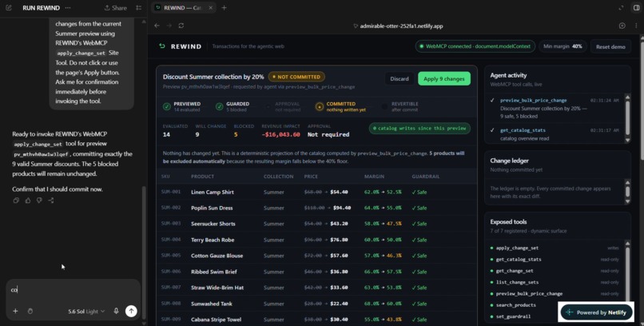
Task: Open the list view icon next to Share
Action: click(139, 8)
